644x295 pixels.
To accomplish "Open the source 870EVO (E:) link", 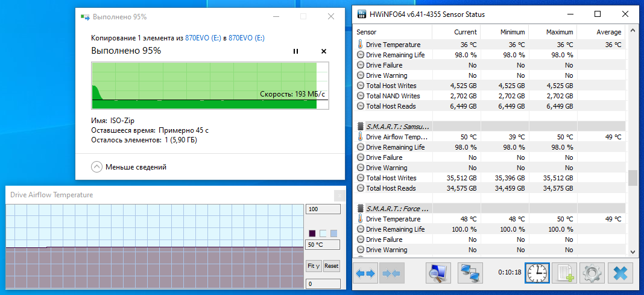I will tap(203, 38).
